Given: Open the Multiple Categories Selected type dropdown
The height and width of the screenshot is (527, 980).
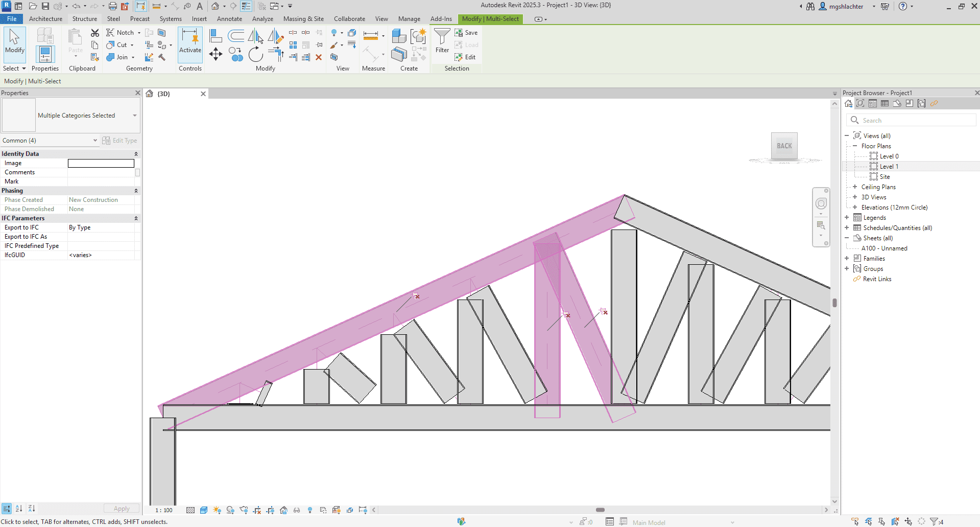Looking at the screenshot, I should tap(135, 116).
